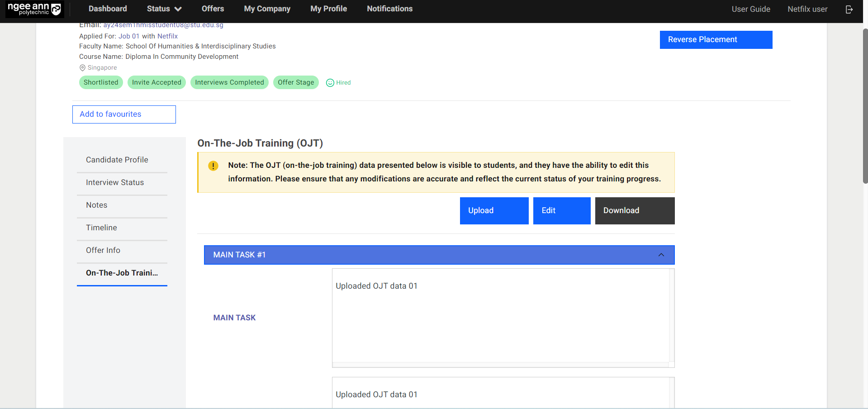868x409 pixels.
Task: Click Add to favourites button
Action: (x=124, y=114)
